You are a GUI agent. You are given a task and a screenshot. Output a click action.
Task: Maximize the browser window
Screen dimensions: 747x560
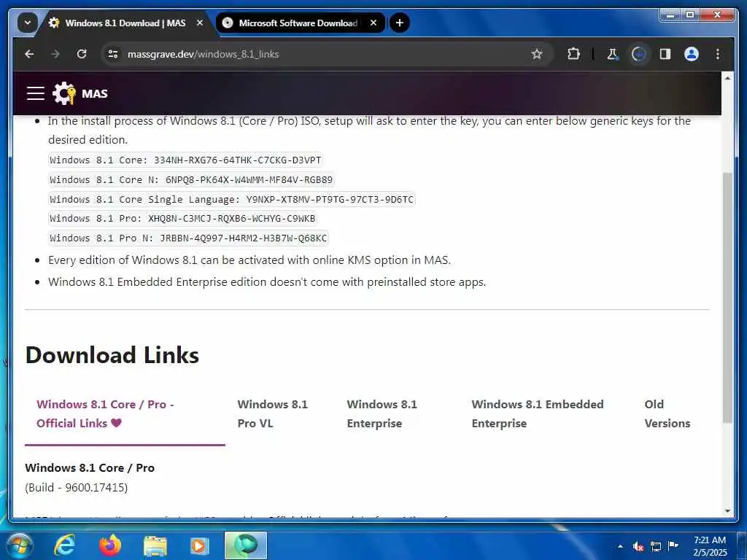[690, 15]
